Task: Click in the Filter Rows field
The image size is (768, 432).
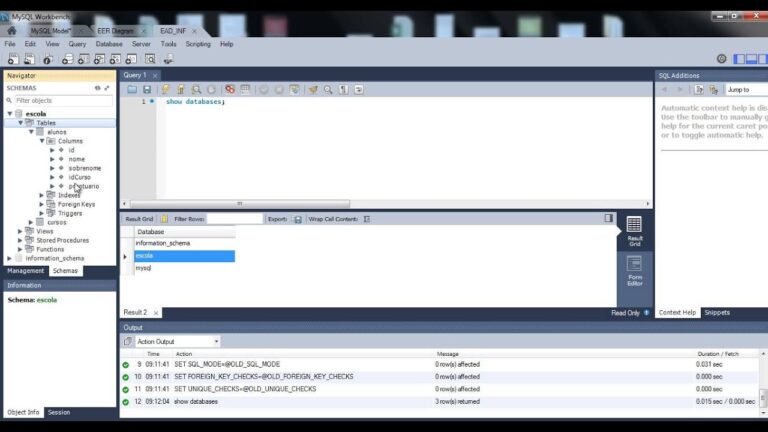Action: coord(235,219)
